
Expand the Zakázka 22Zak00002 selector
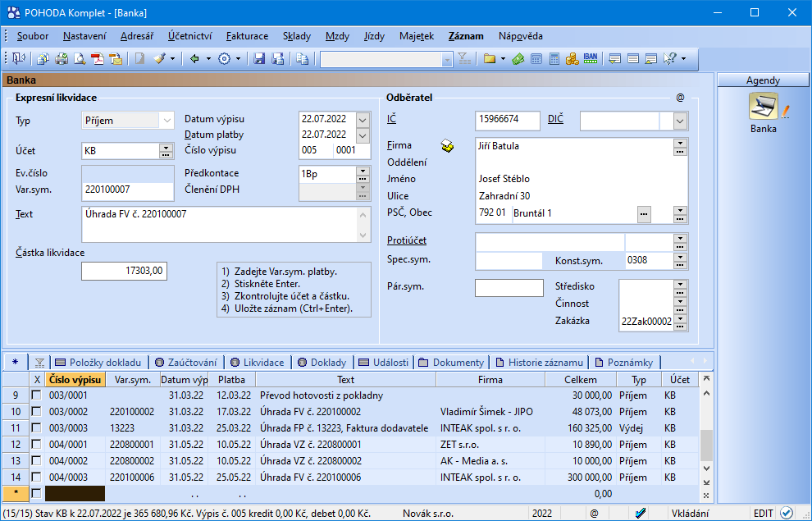click(x=681, y=322)
